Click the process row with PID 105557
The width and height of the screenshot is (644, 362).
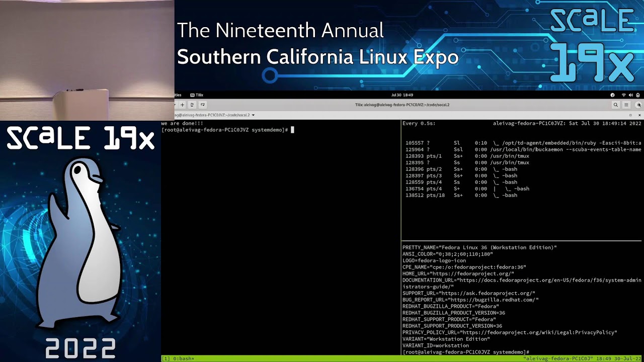(523, 143)
